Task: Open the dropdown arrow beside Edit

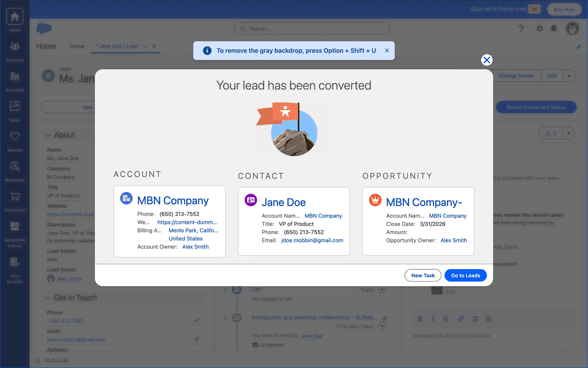Action: [x=569, y=76]
